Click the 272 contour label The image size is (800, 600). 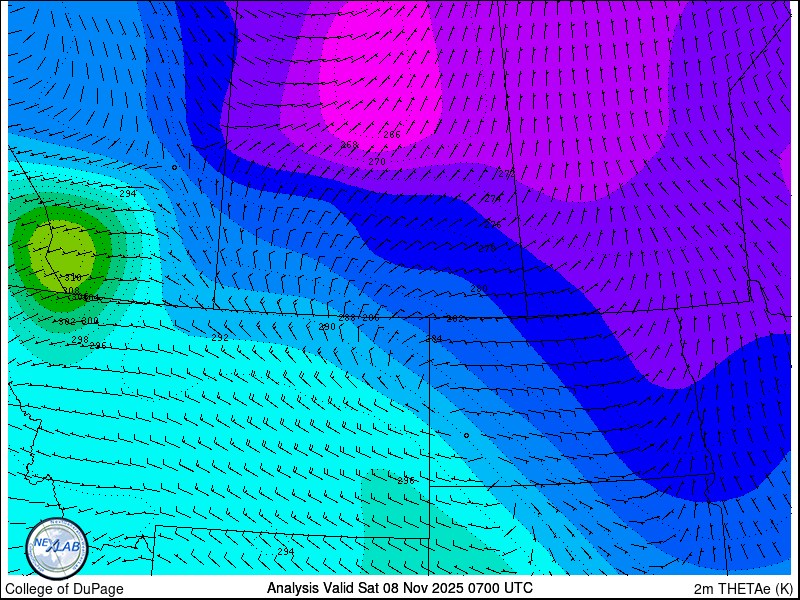coord(507,174)
